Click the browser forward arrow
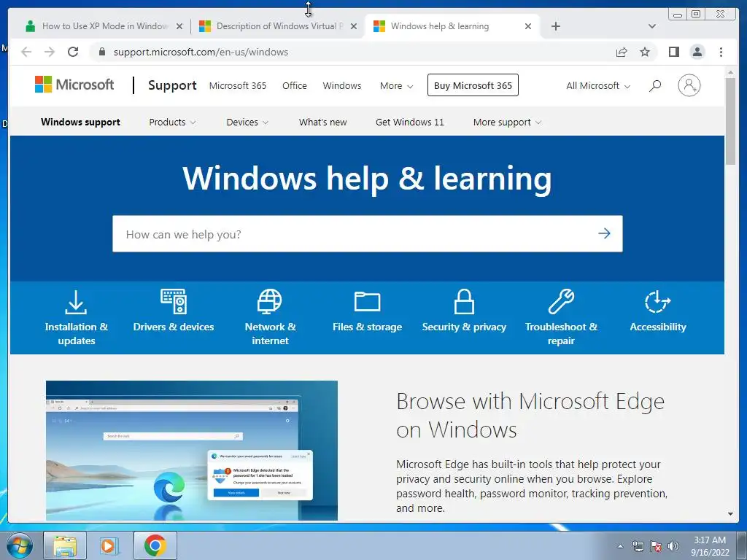 tap(50, 52)
